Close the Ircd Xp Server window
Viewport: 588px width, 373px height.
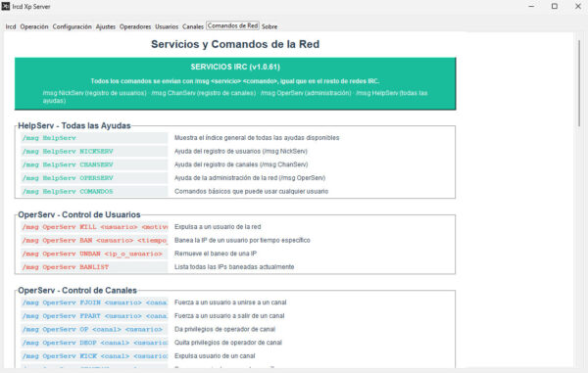(x=578, y=7)
